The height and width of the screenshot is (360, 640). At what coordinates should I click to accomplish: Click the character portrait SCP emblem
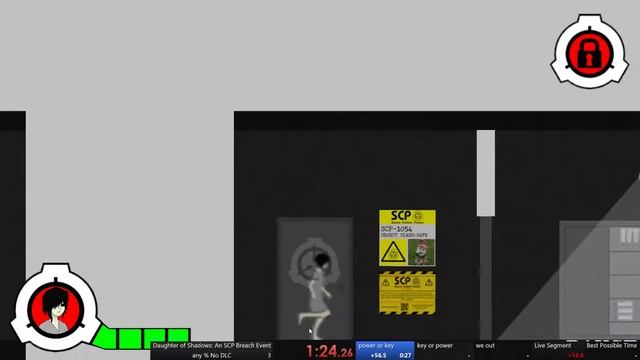(x=56, y=307)
